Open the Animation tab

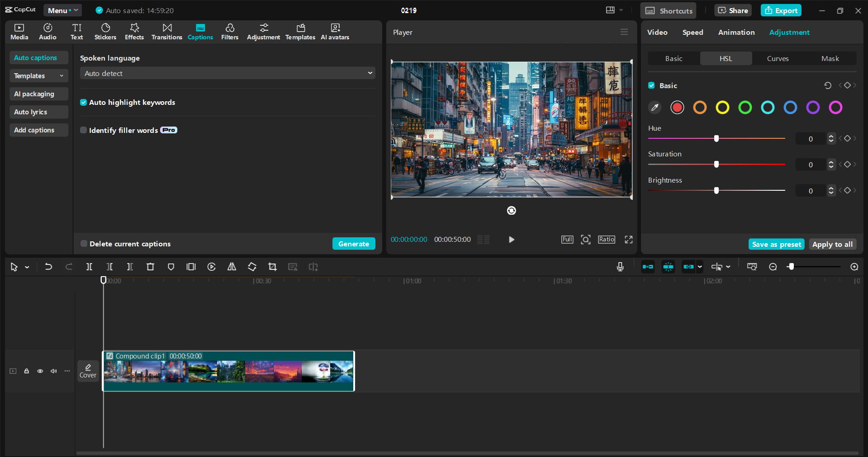tap(736, 33)
